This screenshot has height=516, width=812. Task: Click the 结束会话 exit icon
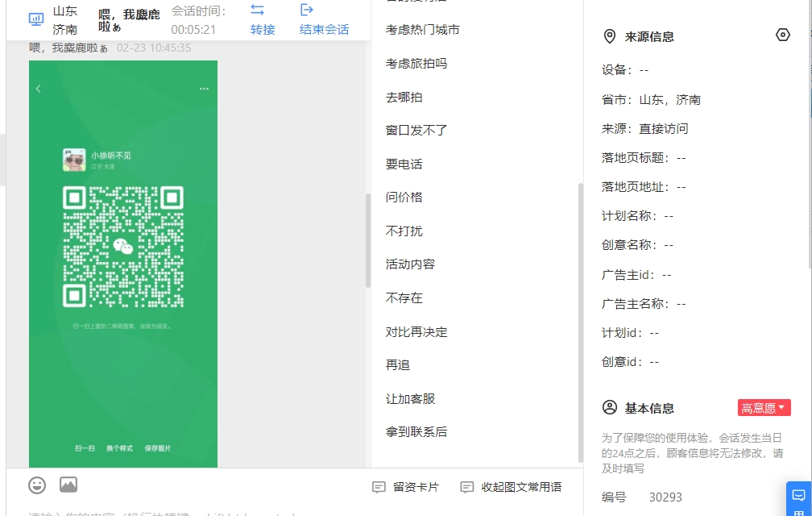point(307,10)
